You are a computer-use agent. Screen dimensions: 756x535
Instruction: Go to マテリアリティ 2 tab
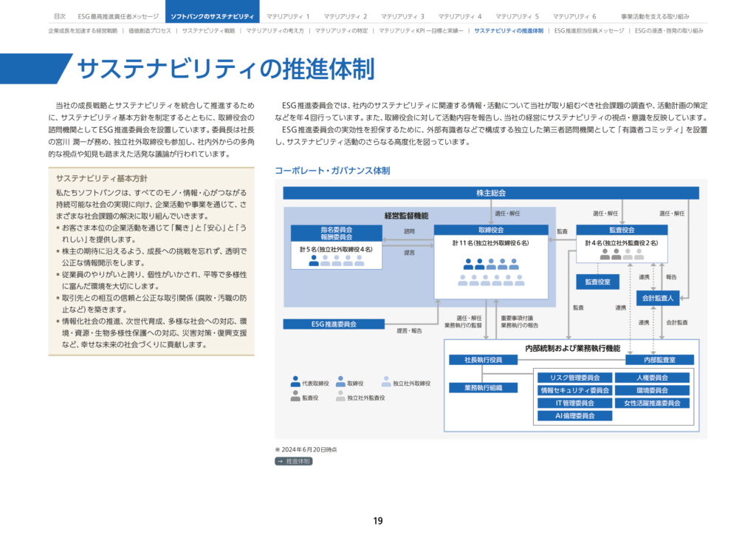tap(346, 16)
